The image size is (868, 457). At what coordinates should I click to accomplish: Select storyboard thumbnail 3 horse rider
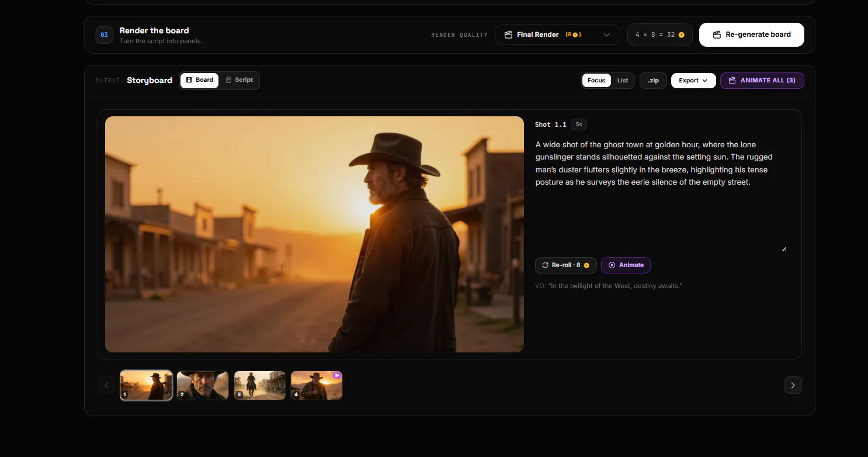click(x=260, y=385)
